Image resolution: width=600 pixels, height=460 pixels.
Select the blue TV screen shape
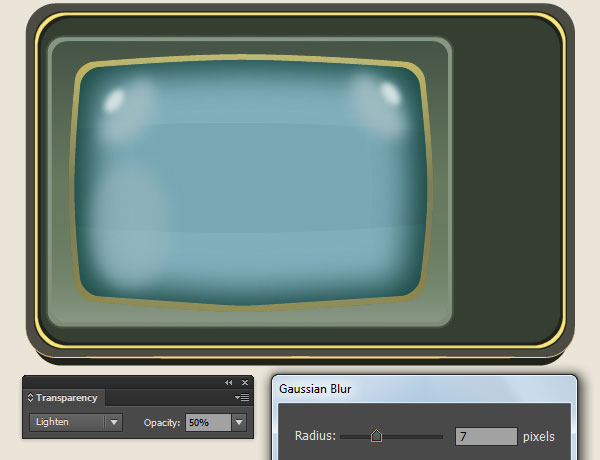251,184
